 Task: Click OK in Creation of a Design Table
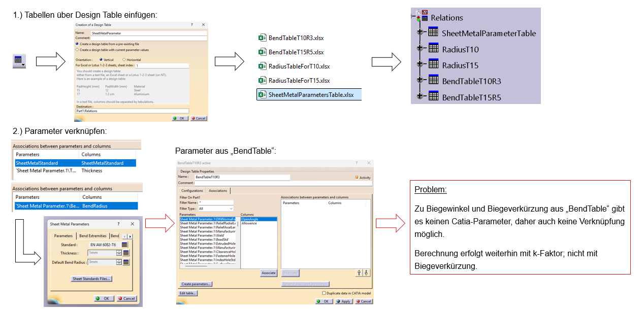tap(180, 118)
